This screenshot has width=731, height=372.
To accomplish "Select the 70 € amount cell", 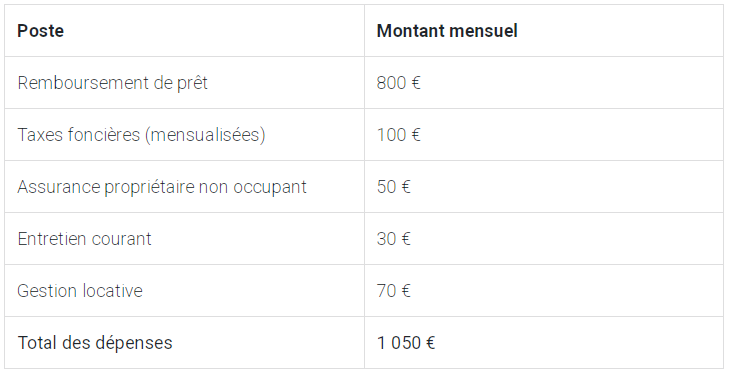I will pyautogui.click(x=544, y=291).
